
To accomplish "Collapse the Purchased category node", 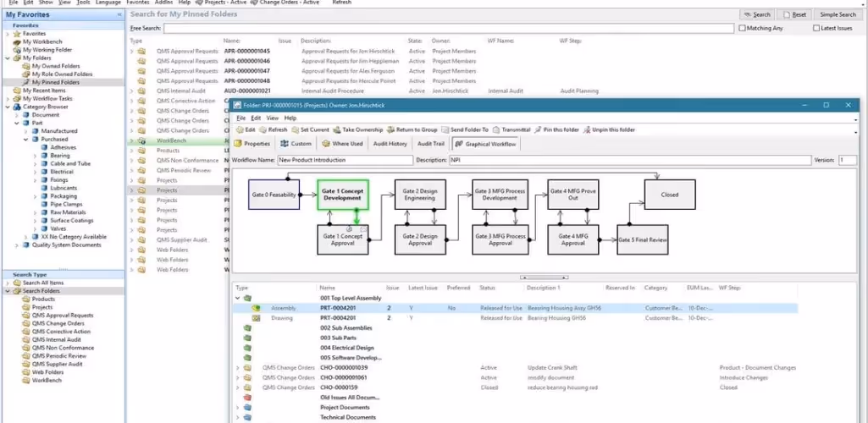I will (26, 140).
